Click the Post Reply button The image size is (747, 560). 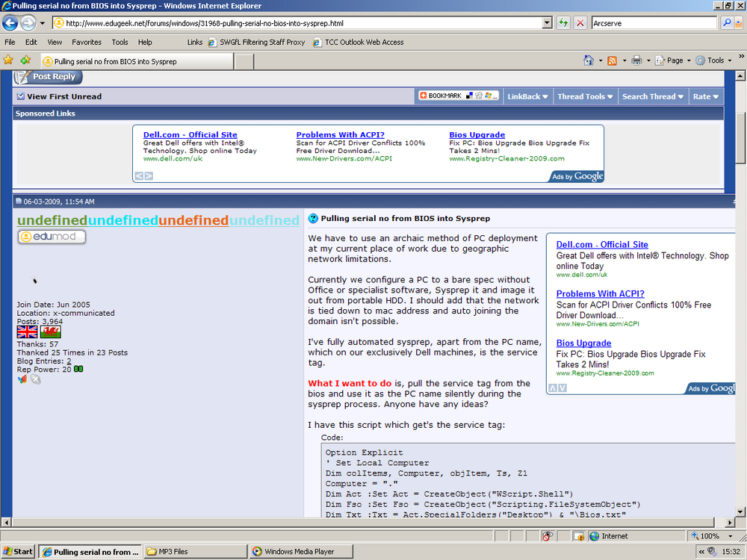(48, 77)
